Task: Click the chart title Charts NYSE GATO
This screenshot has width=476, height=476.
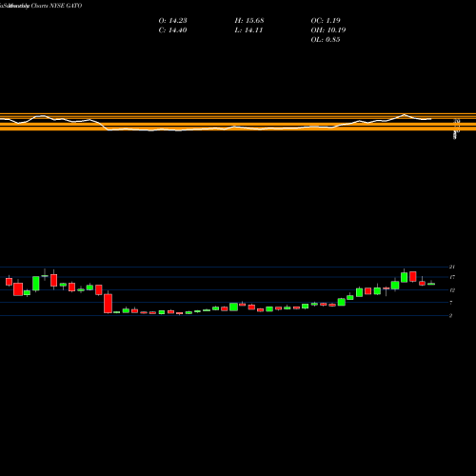Action: [56, 6]
